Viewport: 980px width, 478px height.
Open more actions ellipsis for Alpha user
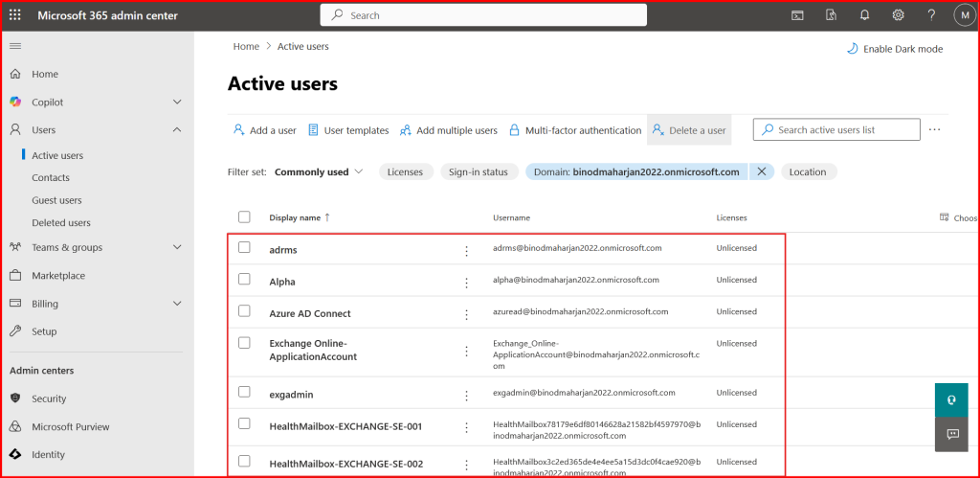[466, 283]
